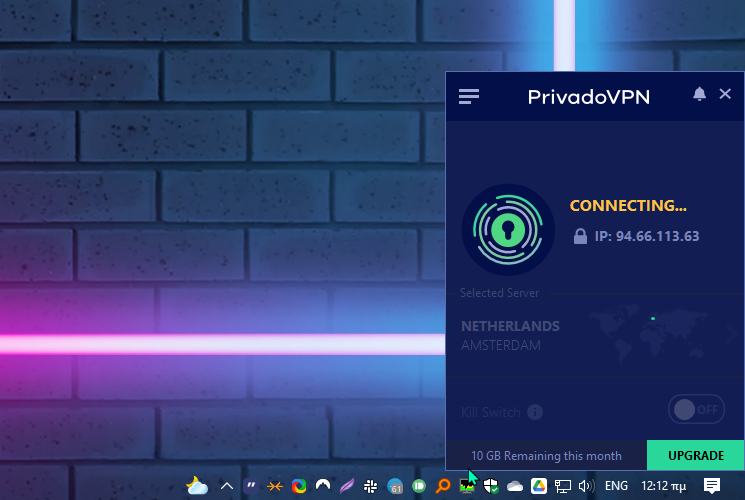Open the colorful swirl tray icon
The width and height of the screenshot is (745, 500).
tap(299, 486)
